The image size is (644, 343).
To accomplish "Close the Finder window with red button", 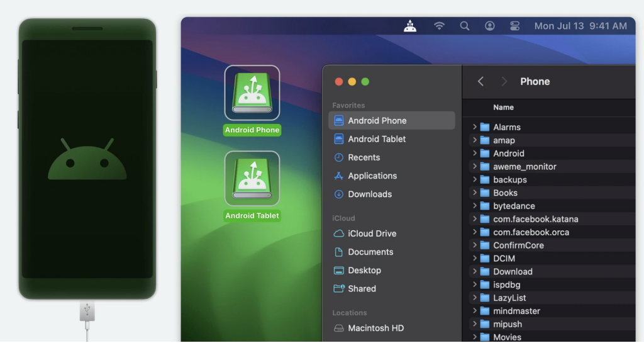I will pos(339,82).
